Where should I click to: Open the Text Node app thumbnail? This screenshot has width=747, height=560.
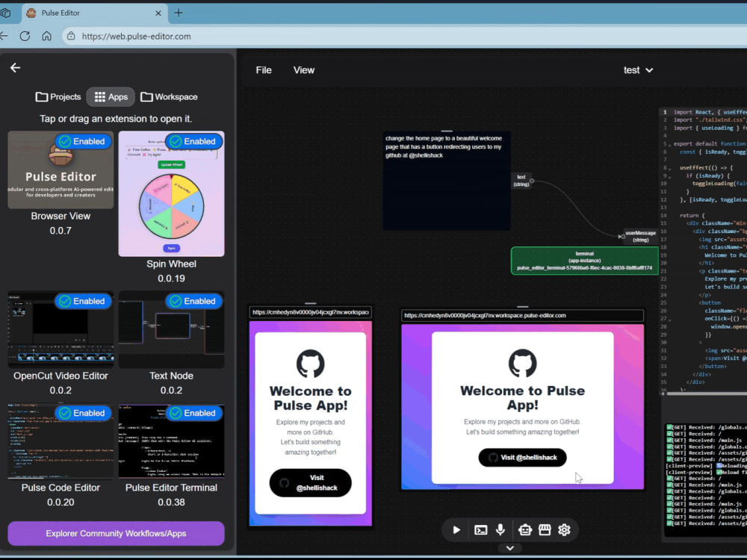pyautogui.click(x=172, y=329)
